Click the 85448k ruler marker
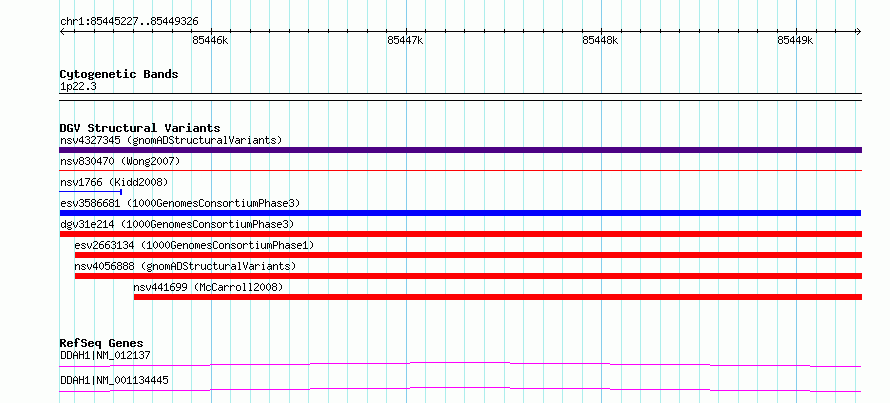890x403 pixels. pos(601,40)
